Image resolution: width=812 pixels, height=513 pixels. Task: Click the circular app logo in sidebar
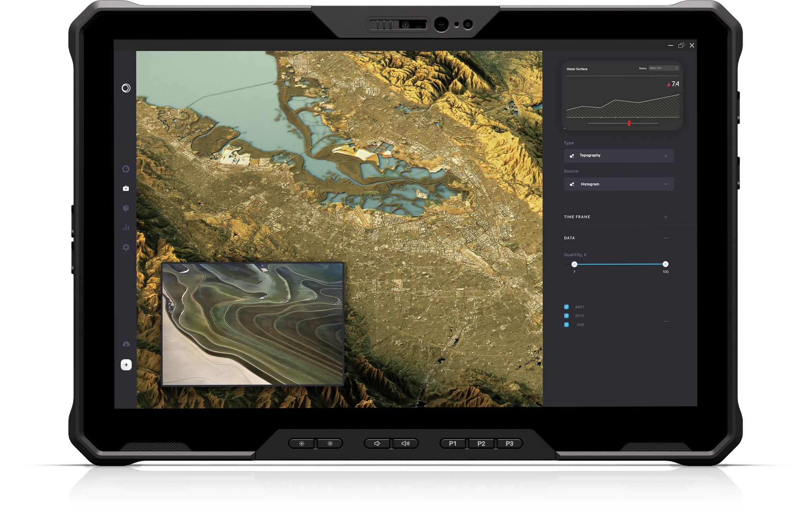126,88
